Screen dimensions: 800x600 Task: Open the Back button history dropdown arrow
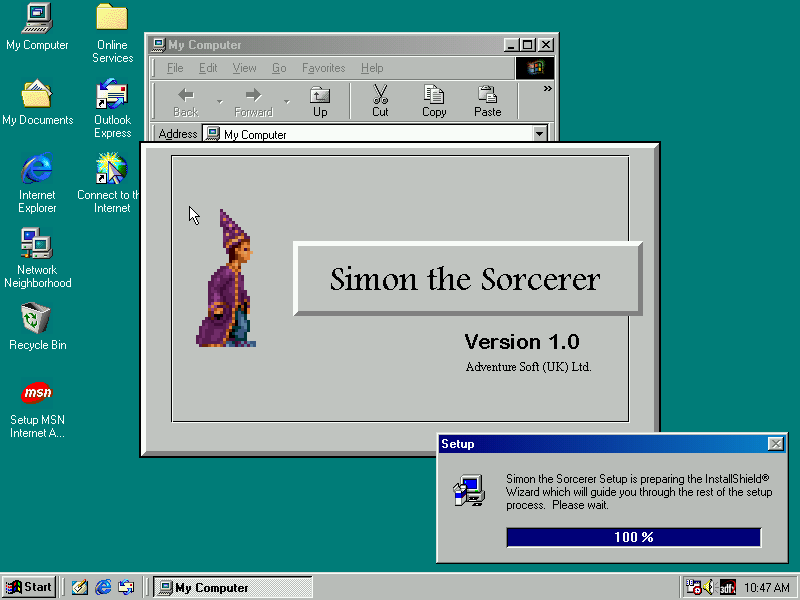[x=220, y=101]
